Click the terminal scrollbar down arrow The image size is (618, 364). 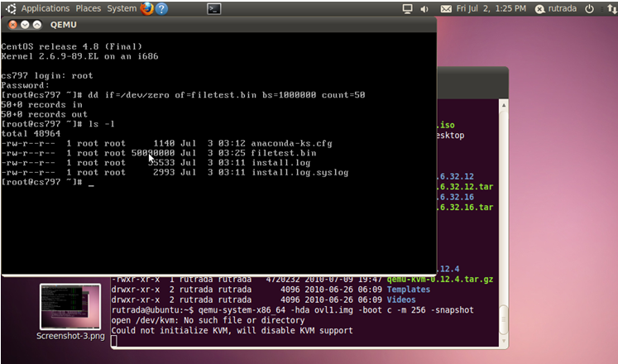tap(503, 341)
